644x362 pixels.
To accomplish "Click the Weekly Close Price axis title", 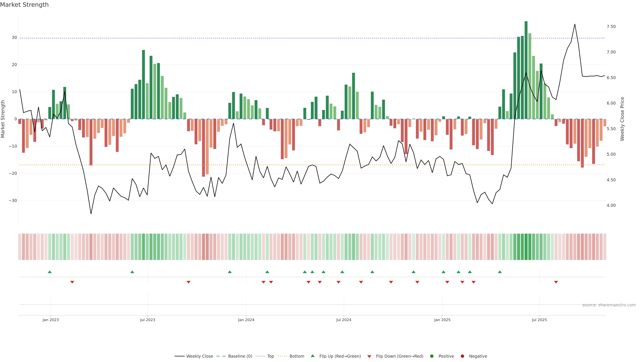I will 622,119.
